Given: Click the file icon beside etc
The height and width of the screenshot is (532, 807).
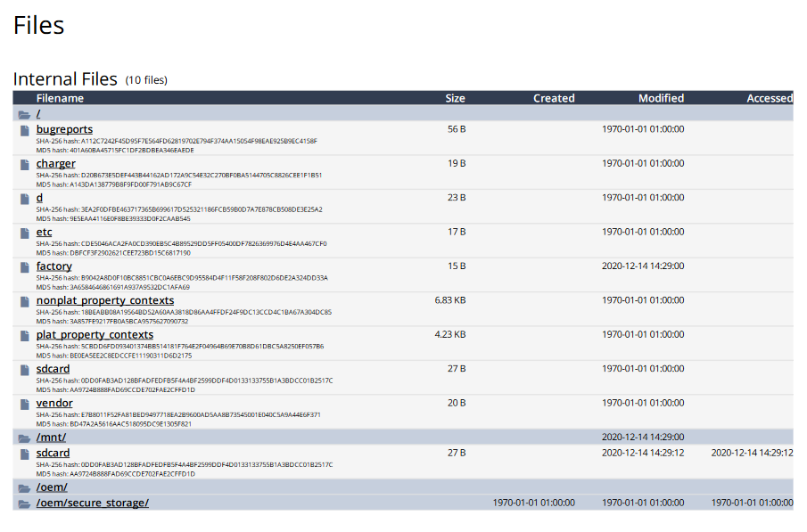Looking at the screenshot, I should pyautogui.click(x=25, y=233).
